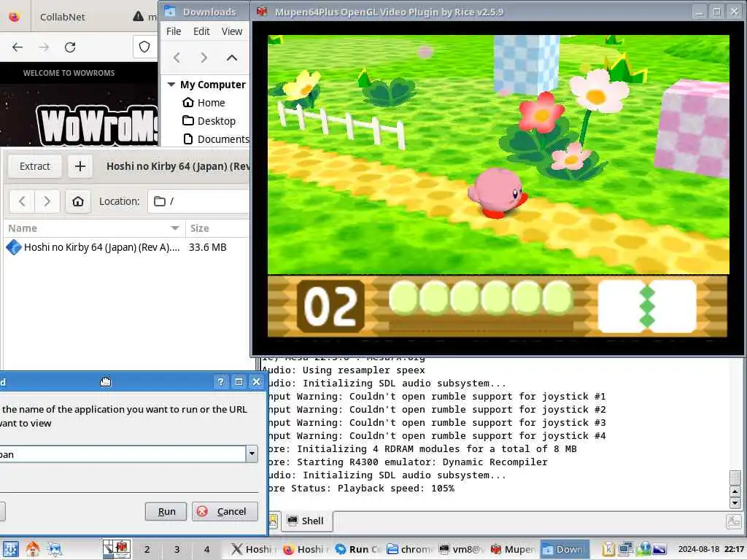Activate the vm8@ terminal taskbar entry
The height and width of the screenshot is (560, 747).
(x=460, y=549)
